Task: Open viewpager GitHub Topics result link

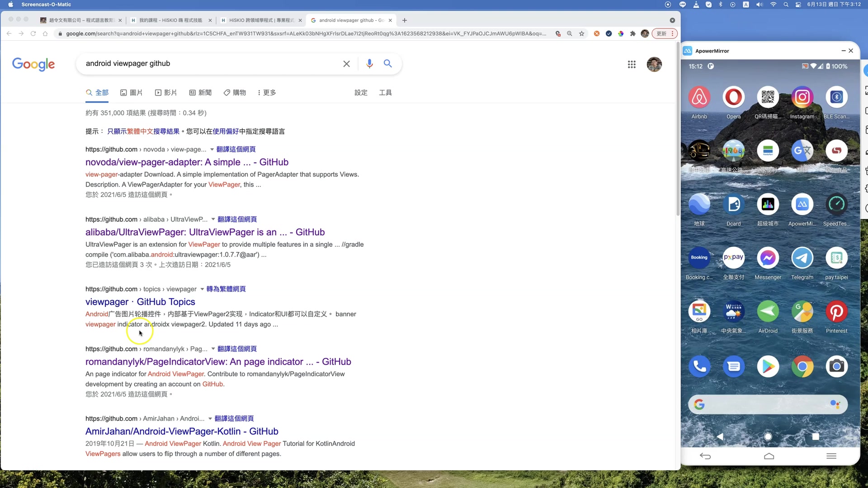Action: [x=140, y=302]
